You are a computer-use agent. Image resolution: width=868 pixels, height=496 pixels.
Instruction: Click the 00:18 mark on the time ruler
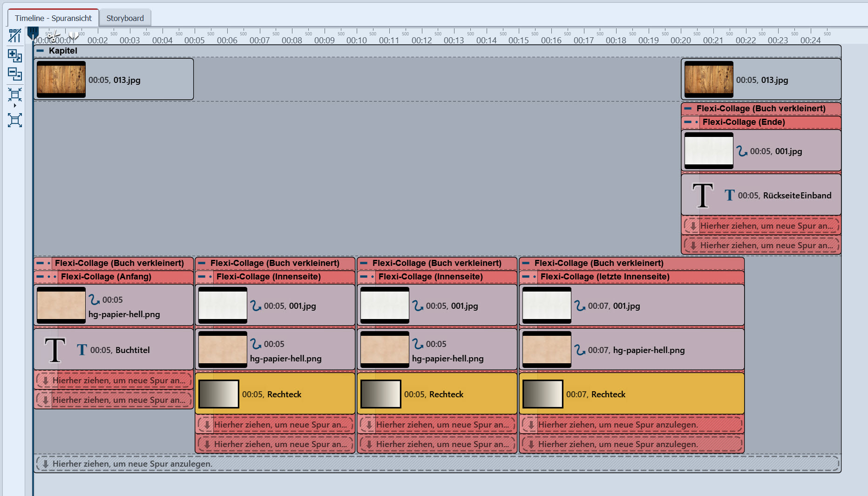pyautogui.click(x=616, y=40)
